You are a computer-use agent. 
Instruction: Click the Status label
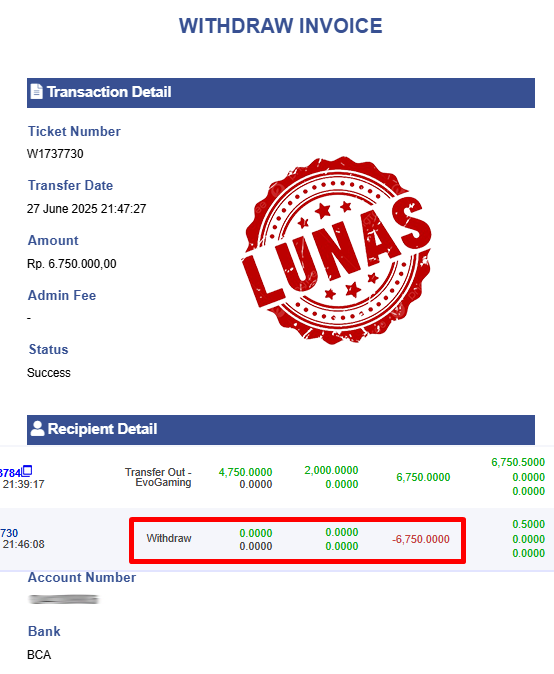49,349
